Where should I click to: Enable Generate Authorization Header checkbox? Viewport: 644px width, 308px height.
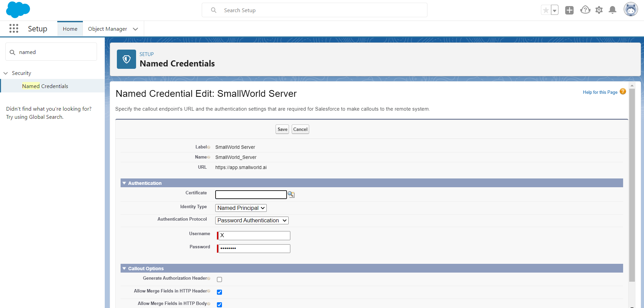(x=220, y=279)
